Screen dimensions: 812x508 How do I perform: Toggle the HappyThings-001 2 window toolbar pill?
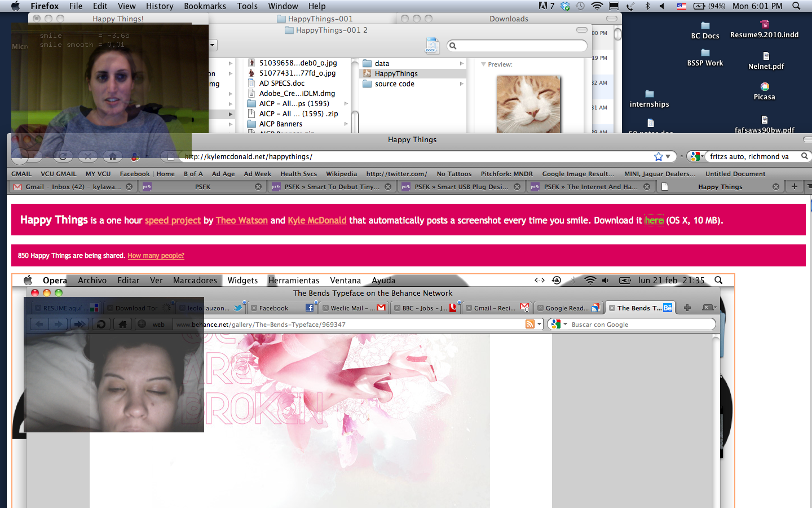coord(581,30)
